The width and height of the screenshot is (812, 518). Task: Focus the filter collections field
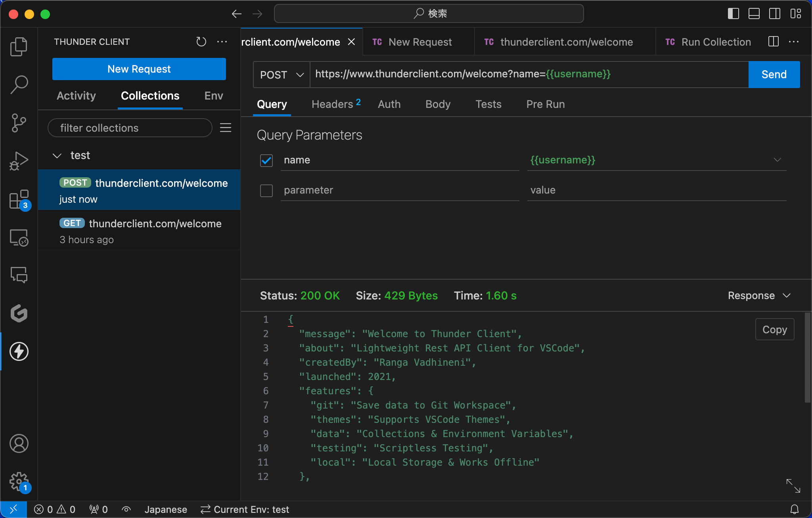tap(130, 128)
